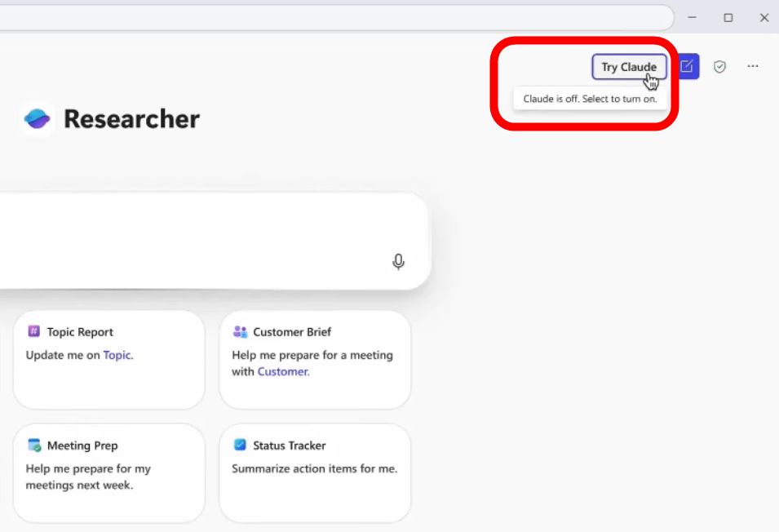Open the more options ellipsis menu
This screenshot has height=532, width=779.
point(753,67)
